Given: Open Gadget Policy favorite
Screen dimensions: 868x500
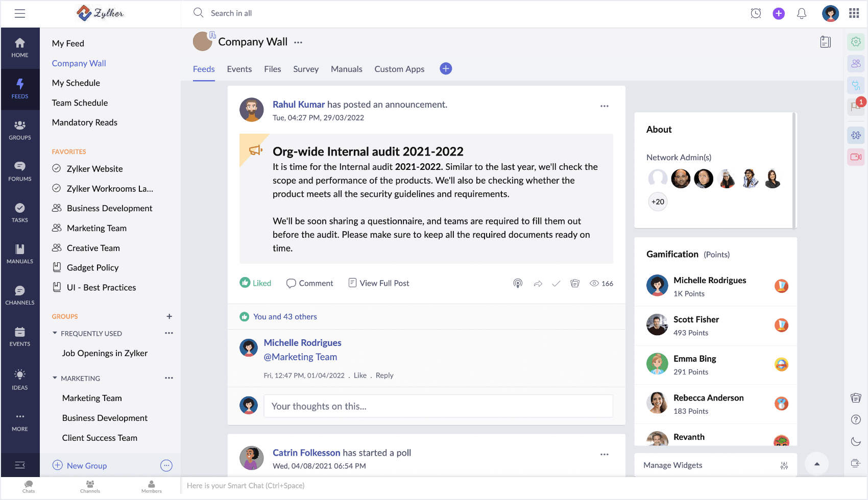Looking at the screenshot, I should click(92, 268).
